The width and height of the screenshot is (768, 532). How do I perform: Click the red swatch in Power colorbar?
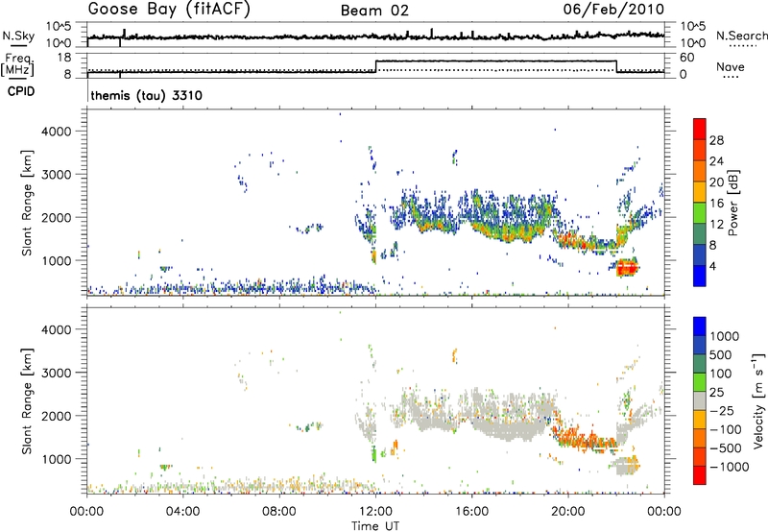pos(700,129)
